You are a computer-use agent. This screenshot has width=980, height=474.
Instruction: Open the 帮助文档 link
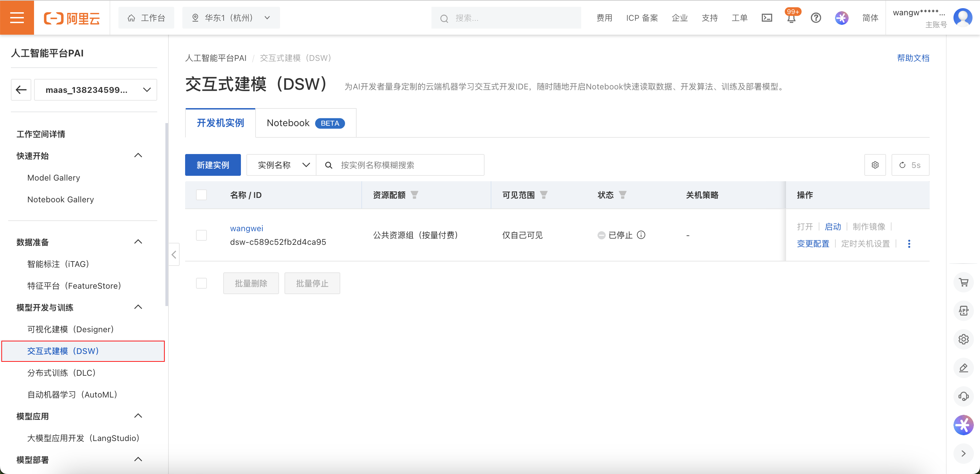point(913,58)
